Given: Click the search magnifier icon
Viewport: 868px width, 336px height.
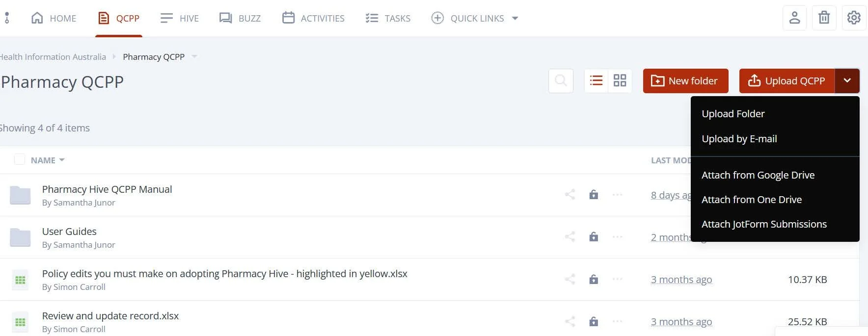Looking at the screenshot, I should point(561,80).
